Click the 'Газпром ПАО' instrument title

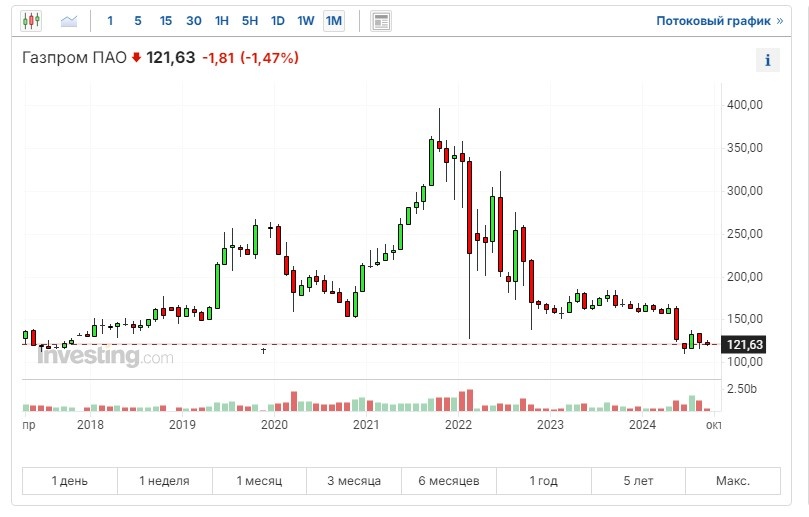(x=74, y=57)
